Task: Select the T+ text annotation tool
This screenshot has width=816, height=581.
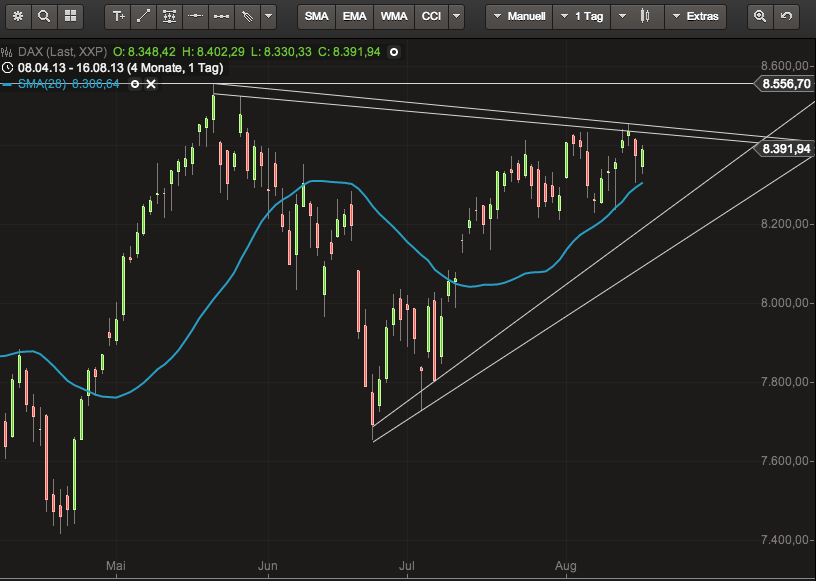Action: [117, 16]
